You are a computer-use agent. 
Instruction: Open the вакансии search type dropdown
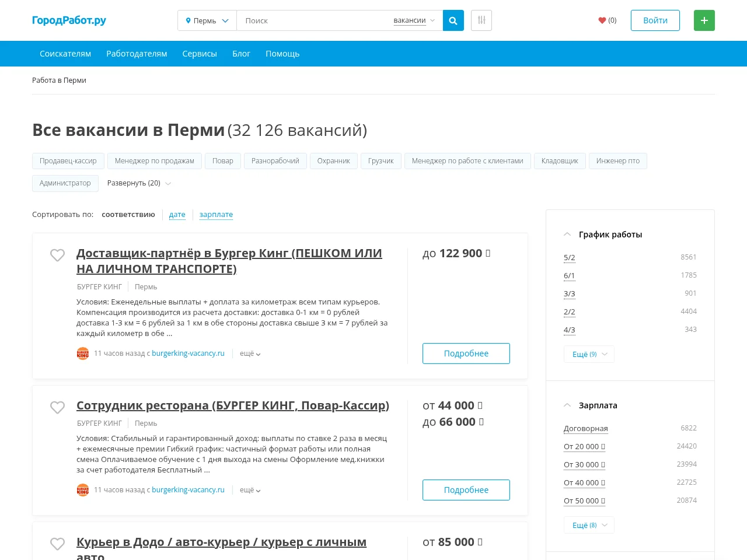tap(414, 20)
